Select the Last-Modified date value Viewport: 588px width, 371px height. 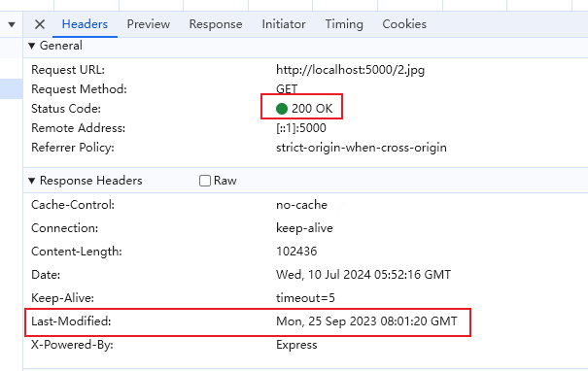point(366,321)
